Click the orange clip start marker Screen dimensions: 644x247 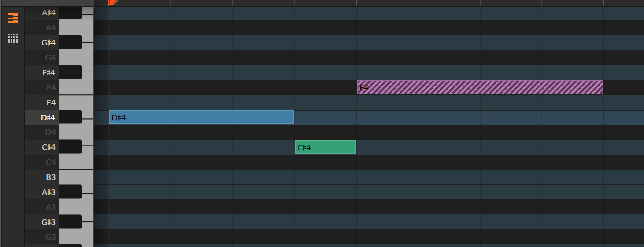point(113,2)
